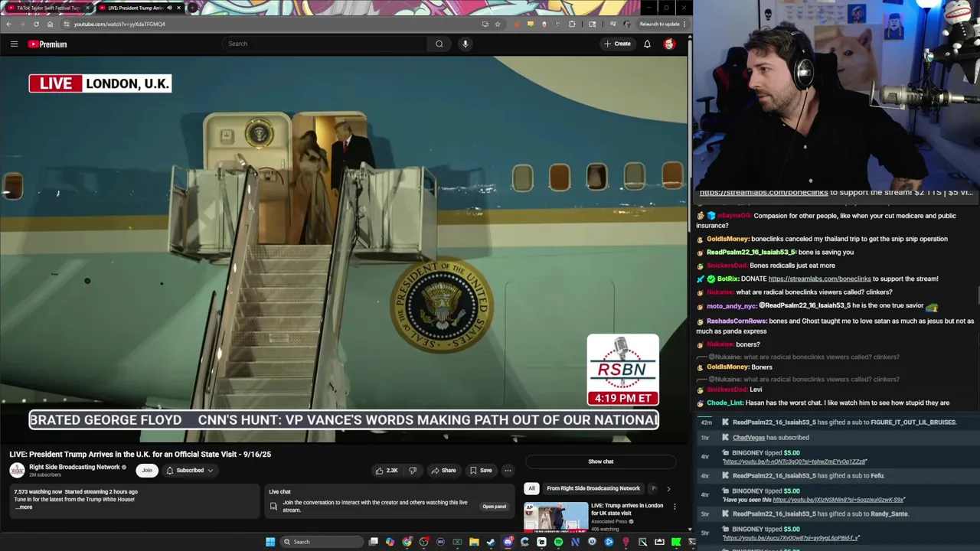Image resolution: width=980 pixels, height=551 pixels.
Task: Save the video to a playlist
Action: point(481,471)
